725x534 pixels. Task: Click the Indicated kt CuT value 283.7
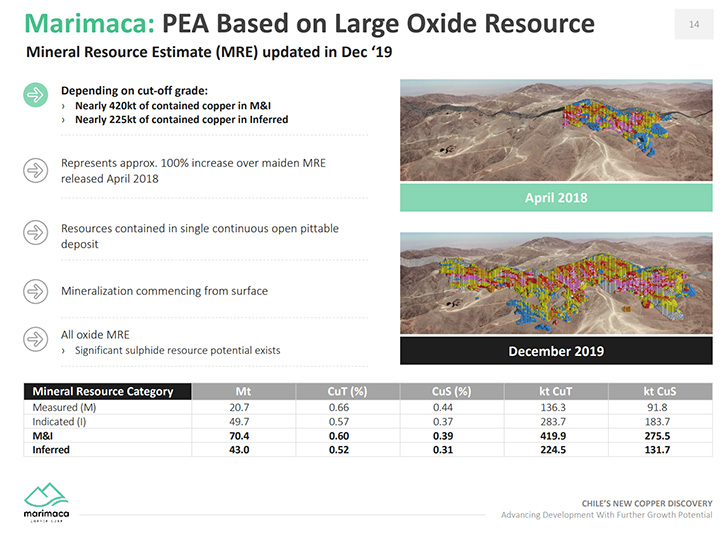(x=553, y=422)
